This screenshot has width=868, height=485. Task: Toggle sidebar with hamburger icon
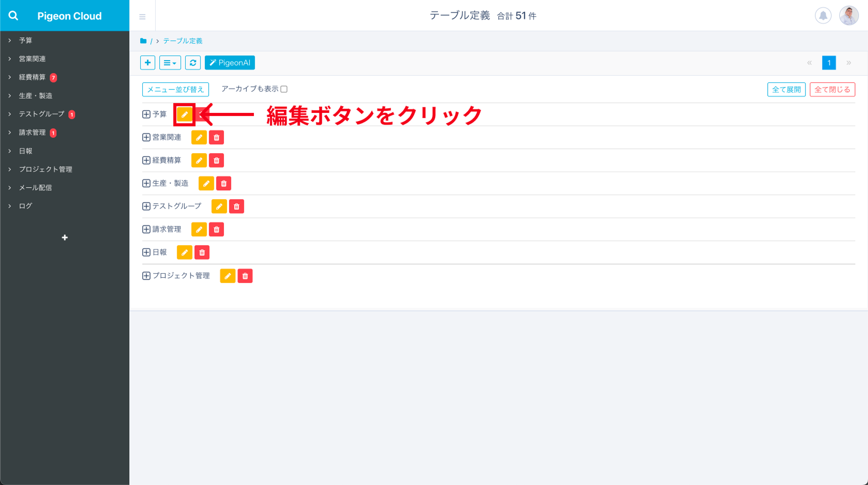point(142,16)
